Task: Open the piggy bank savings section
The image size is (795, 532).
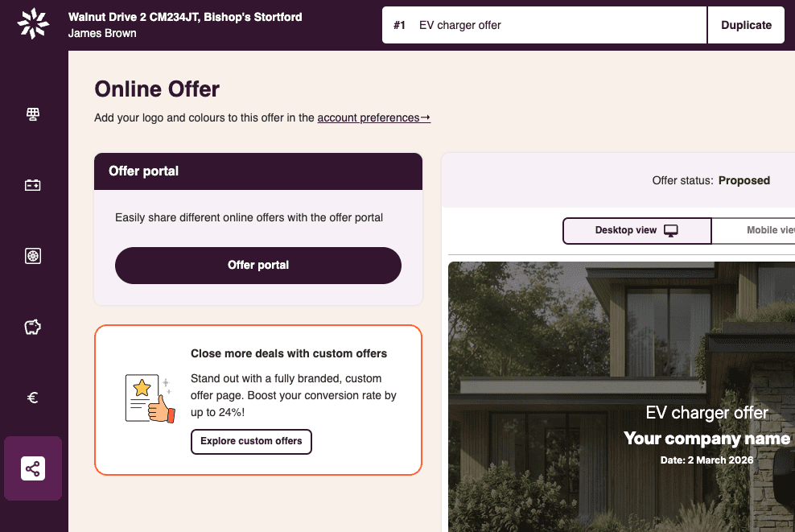Action: coord(33,327)
